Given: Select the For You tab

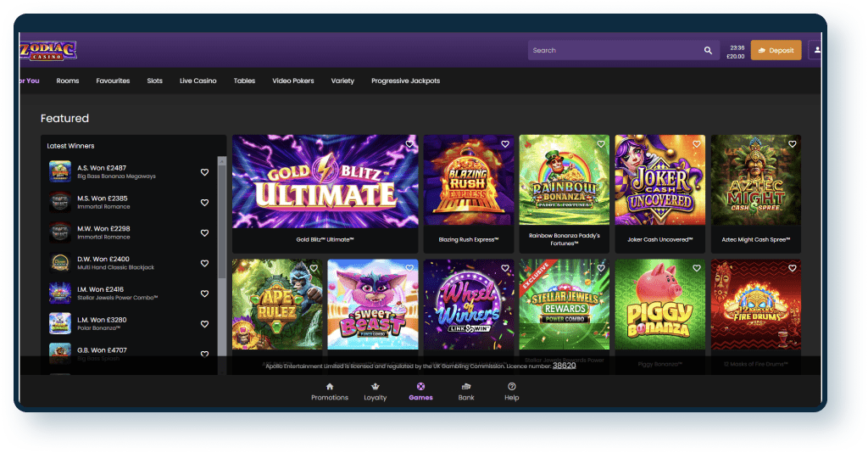Looking at the screenshot, I should 30,81.
